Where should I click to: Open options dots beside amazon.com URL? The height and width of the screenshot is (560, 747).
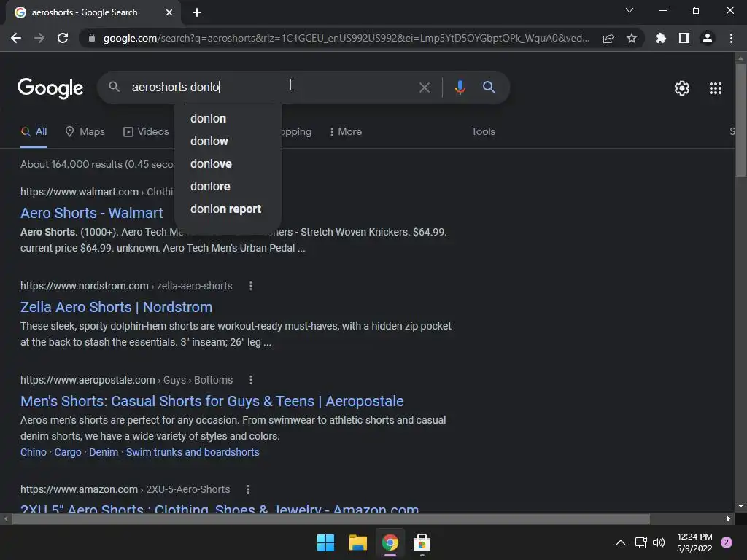(x=248, y=489)
